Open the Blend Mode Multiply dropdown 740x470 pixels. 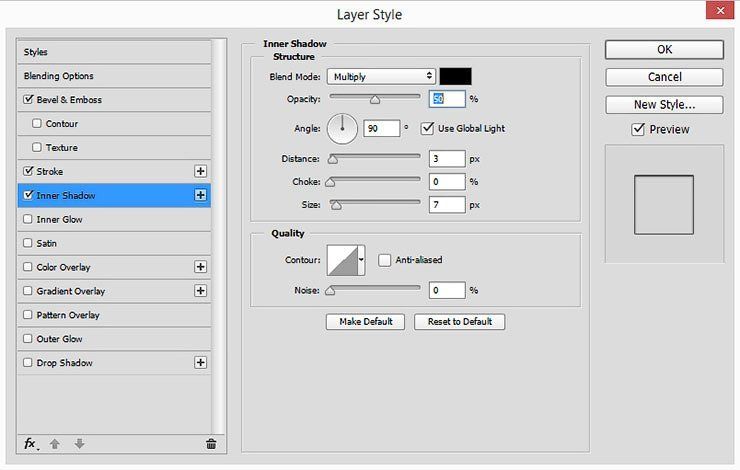tap(381, 76)
